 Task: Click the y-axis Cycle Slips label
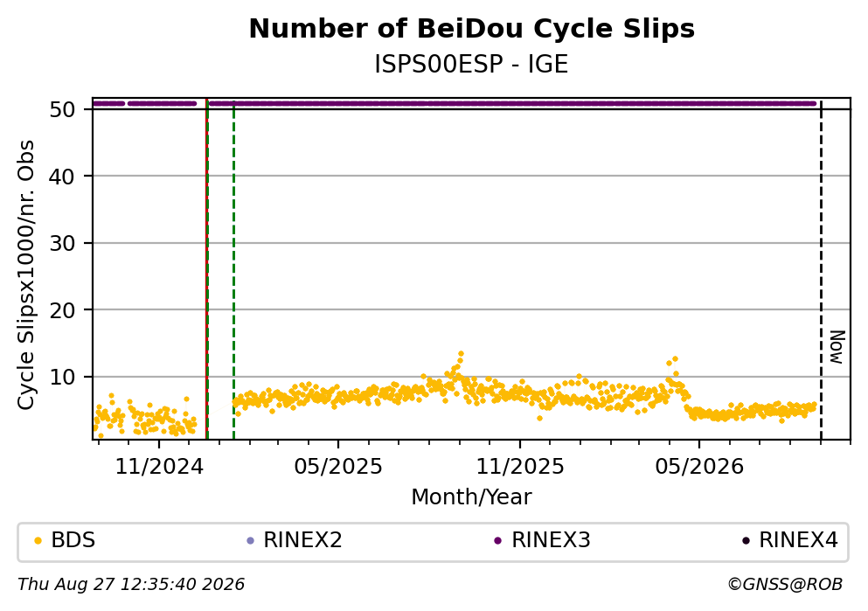pos(25,275)
